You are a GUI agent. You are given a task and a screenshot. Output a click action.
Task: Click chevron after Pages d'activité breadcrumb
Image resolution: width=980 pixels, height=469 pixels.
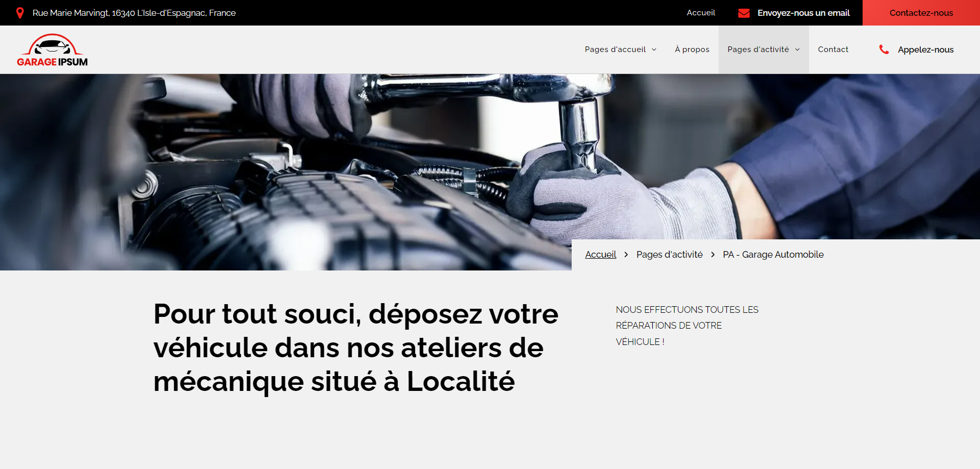(713, 255)
